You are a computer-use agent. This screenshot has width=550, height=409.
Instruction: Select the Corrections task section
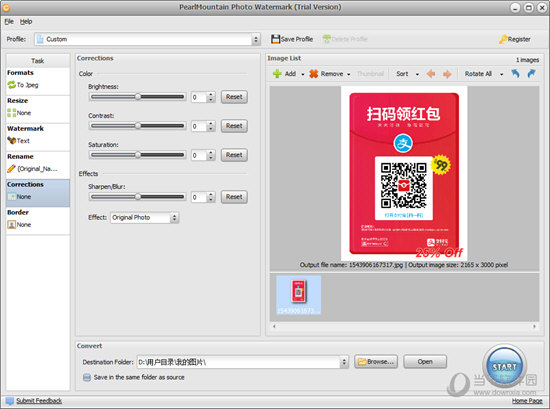tap(38, 193)
